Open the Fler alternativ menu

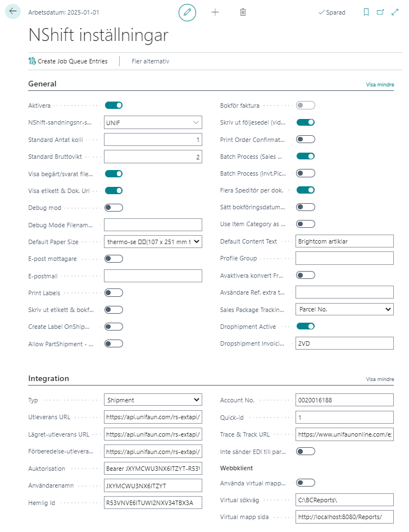point(150,61)
